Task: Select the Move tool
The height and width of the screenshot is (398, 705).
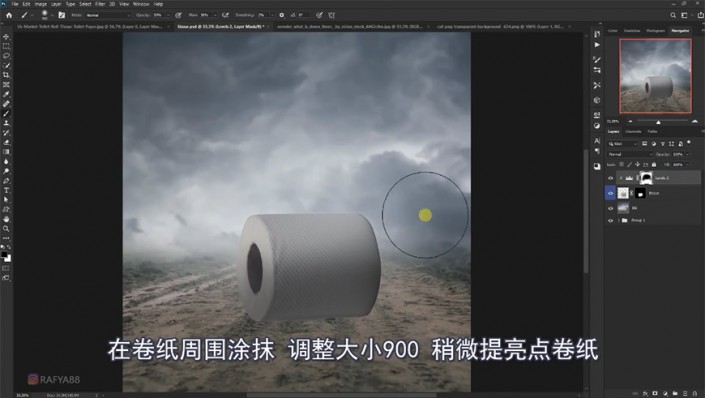Action: point(6,36)
